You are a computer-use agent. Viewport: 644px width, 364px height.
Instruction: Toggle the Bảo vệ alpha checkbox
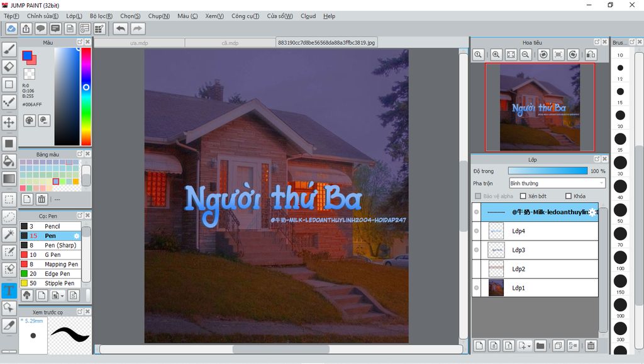tap(478, 196)
